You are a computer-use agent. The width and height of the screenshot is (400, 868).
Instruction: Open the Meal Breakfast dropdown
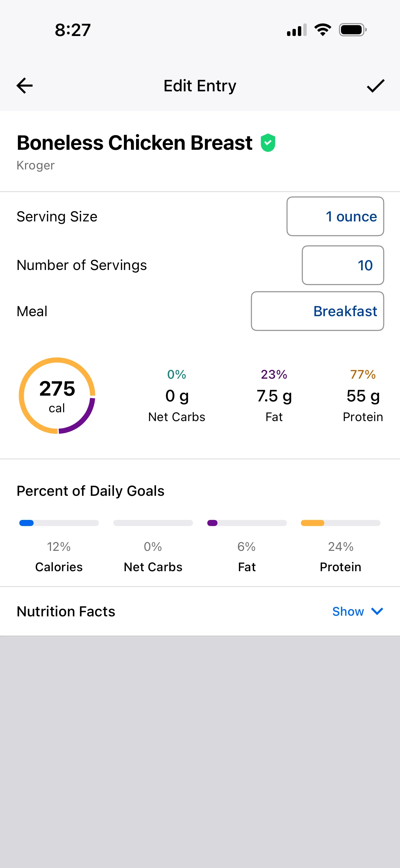click(x=318, y=311)
